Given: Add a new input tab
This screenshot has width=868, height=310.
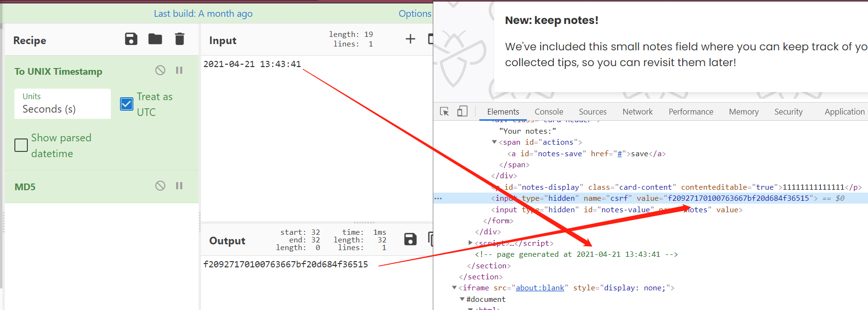Looking at the screenshot, I should click(410, 39).
